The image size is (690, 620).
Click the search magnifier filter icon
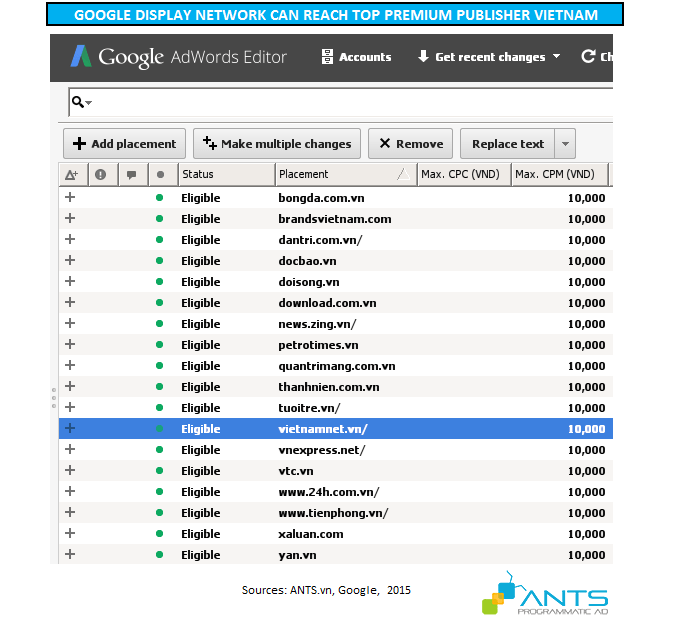[78, 102]
